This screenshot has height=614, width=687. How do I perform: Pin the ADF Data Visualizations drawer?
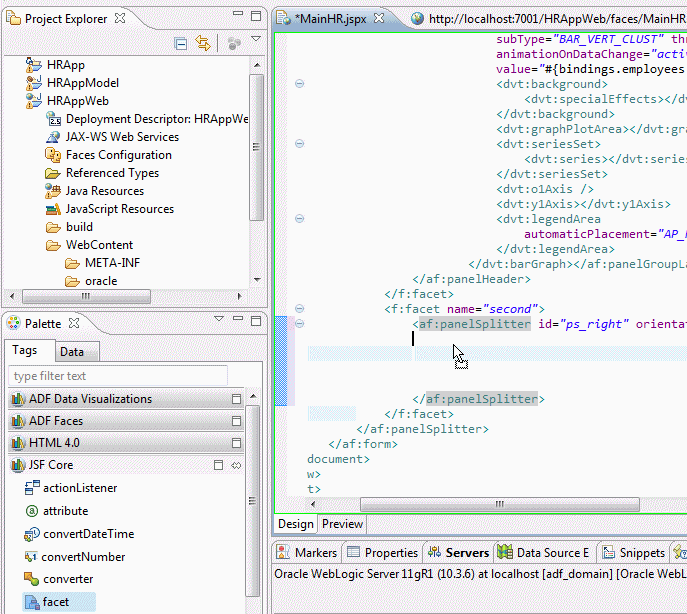tap(236, 399)
